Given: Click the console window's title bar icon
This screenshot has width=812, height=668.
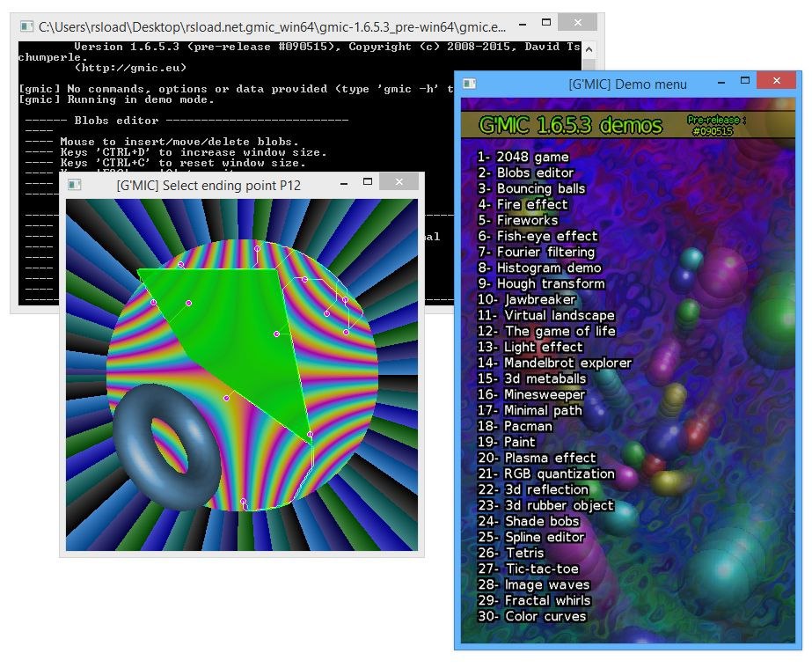Looking at the screenshot, I should 26,26.
